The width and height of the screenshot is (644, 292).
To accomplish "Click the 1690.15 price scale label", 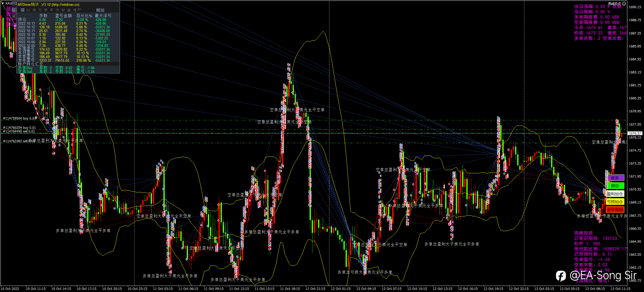I will (x=635, y=7).
